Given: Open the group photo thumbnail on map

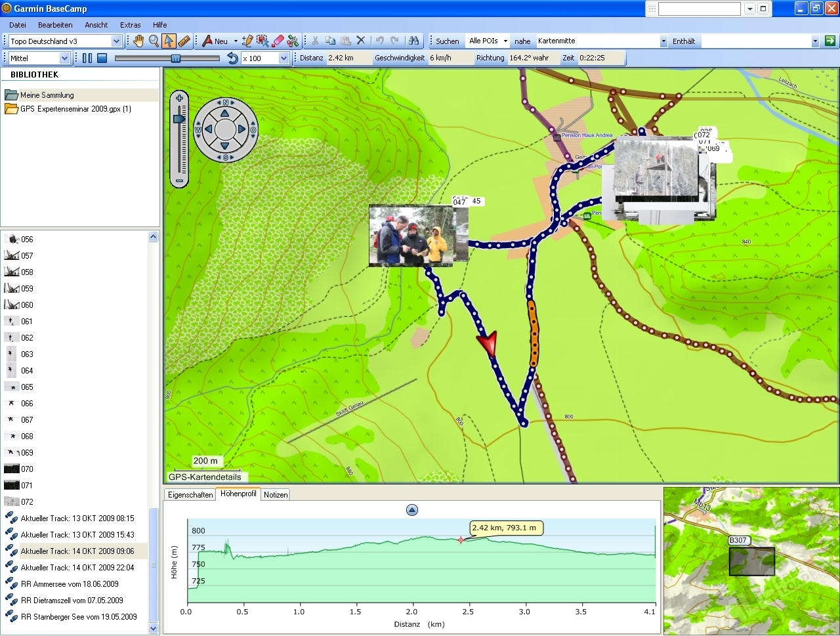Looking at the screenshot, I should point(410,235).
